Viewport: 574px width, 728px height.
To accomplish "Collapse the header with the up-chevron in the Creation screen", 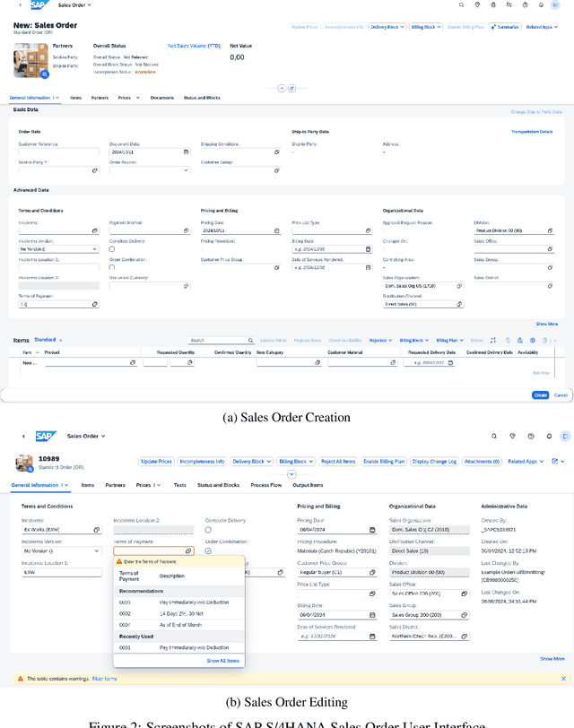I will pos(282,88).
